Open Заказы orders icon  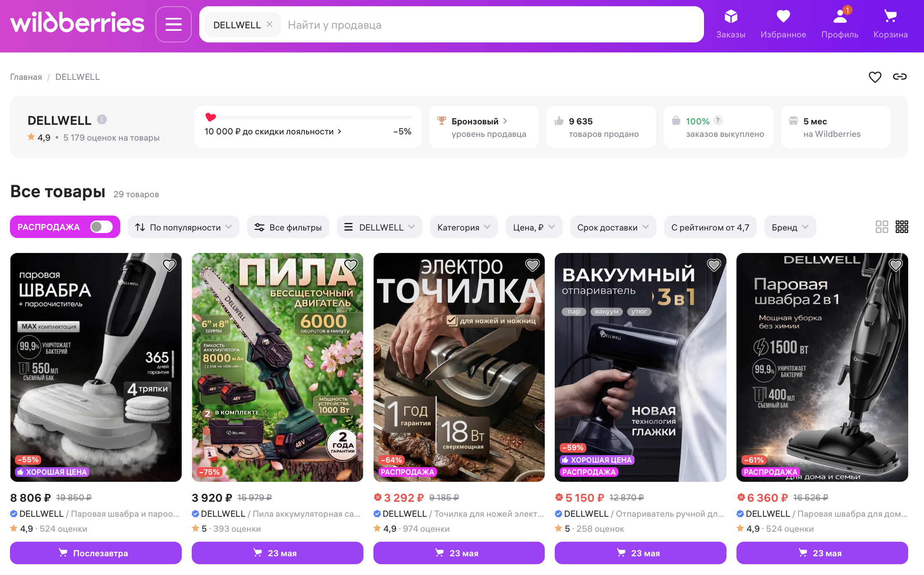731,25
